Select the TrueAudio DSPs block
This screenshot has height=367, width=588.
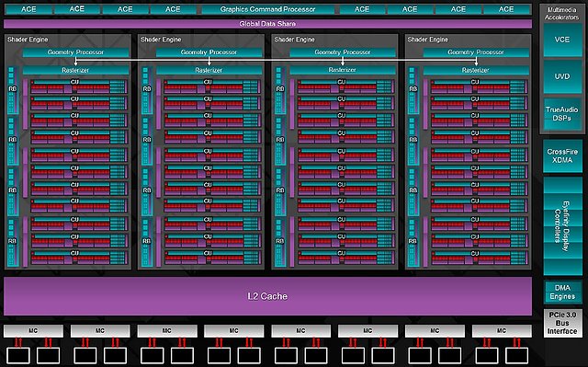click(x=562, y=114)
